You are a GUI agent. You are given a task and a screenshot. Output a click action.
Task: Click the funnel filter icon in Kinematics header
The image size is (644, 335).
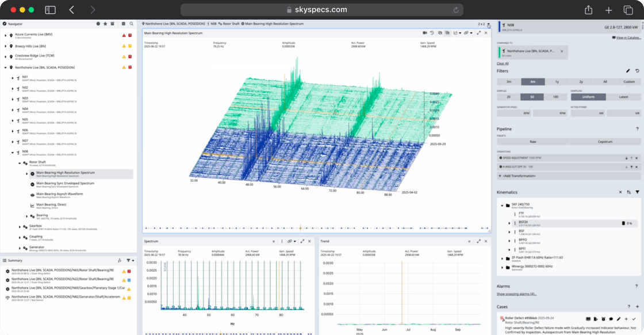coord(638,192)
